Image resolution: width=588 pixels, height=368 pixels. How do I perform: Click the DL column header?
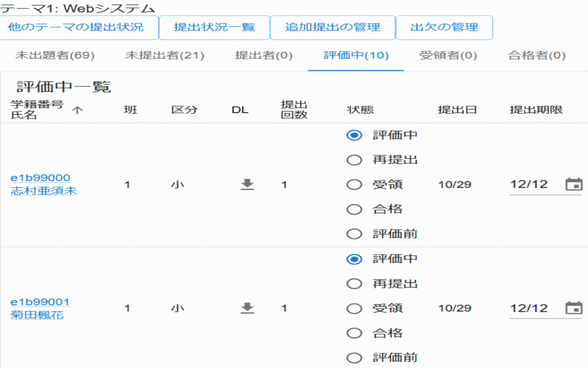(240, 110)
